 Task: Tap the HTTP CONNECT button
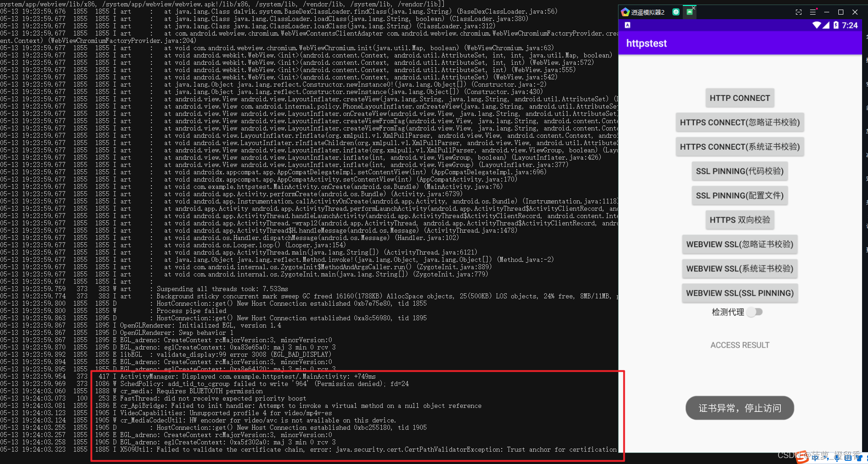click(x=740, y=98)
